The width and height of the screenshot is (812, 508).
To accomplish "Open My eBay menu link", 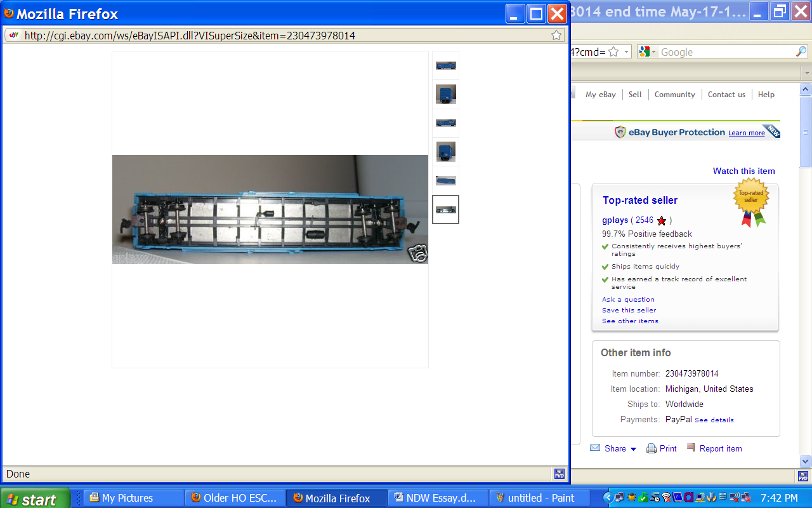I will [x=600, y=95].
